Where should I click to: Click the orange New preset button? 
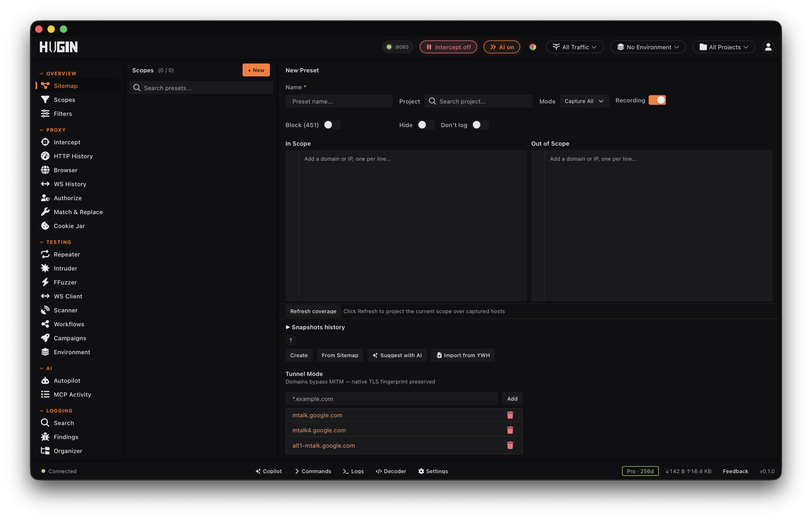[256, 70]
